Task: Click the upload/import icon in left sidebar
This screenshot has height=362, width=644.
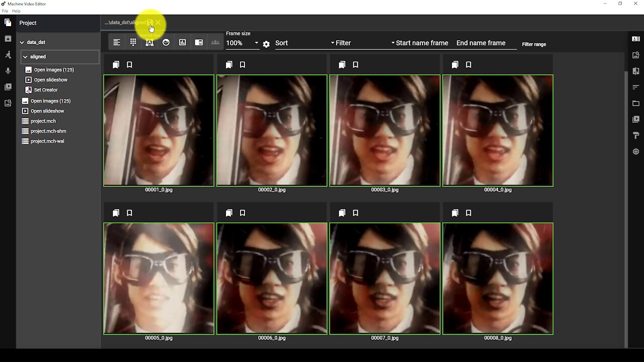Action: click(x=8, y=39)
